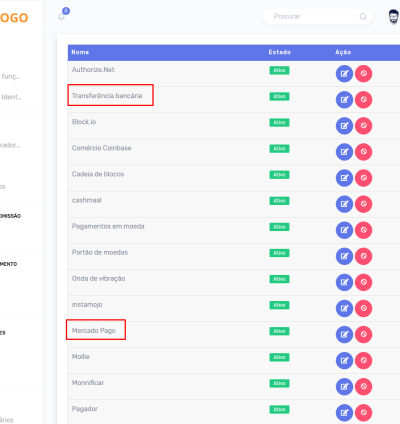This screenshot has width=400, height=424.
Task: Disable the Transferência bancária gateway
Action: click(363, 99)
